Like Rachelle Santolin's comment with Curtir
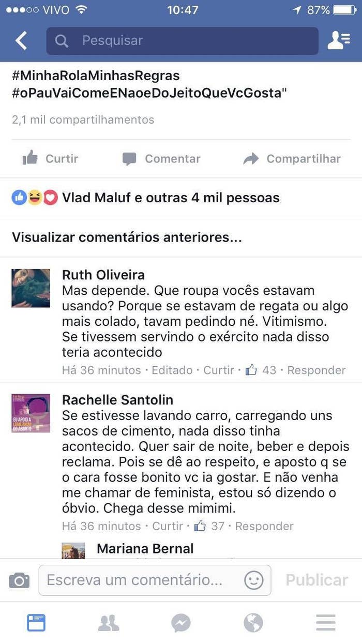Viewport: 362px width, 644px height. [x=168, y=526]
